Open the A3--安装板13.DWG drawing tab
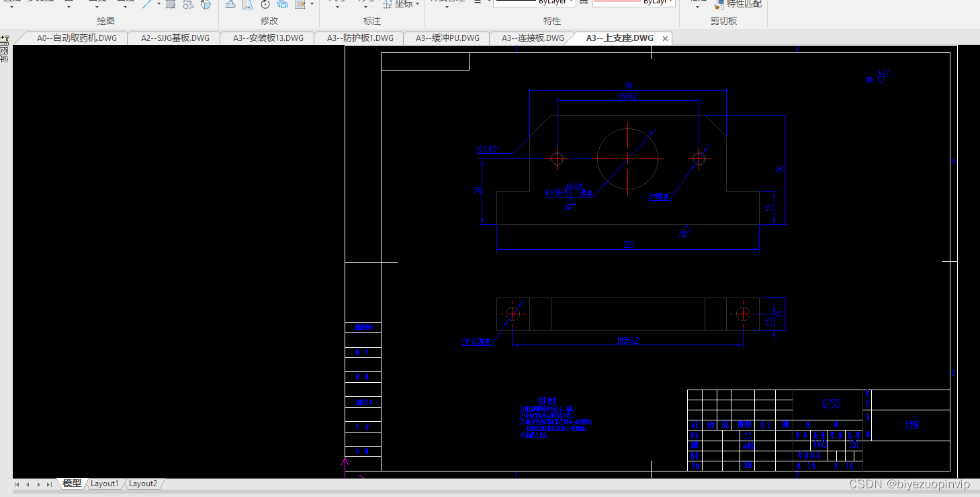Viewport: 980px width, 497px height. (x=268, y=38)
